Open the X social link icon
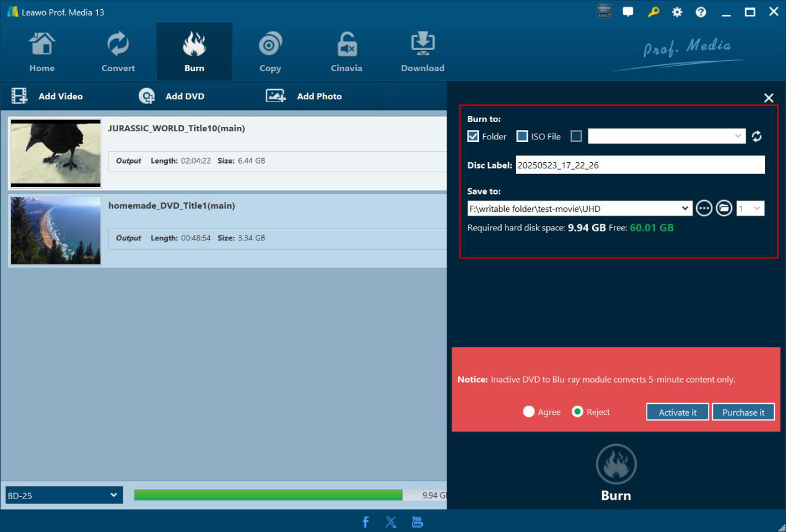The width and height of the screenshot is (786, 532). coord(391,522)
